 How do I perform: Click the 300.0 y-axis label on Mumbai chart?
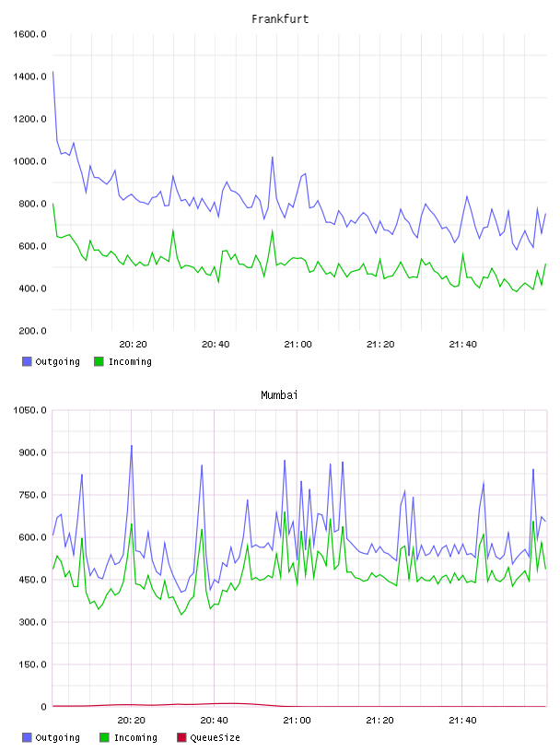click(32, 622)
